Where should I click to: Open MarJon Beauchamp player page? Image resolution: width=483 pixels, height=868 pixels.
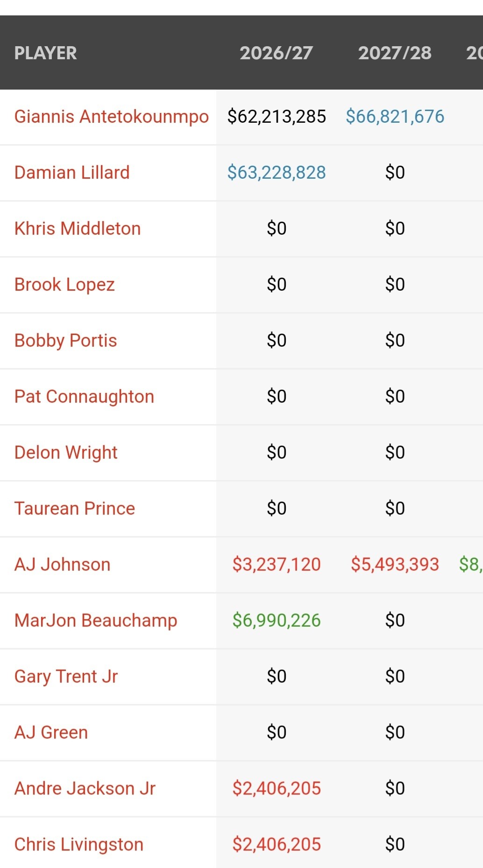[x=96, y=621]
